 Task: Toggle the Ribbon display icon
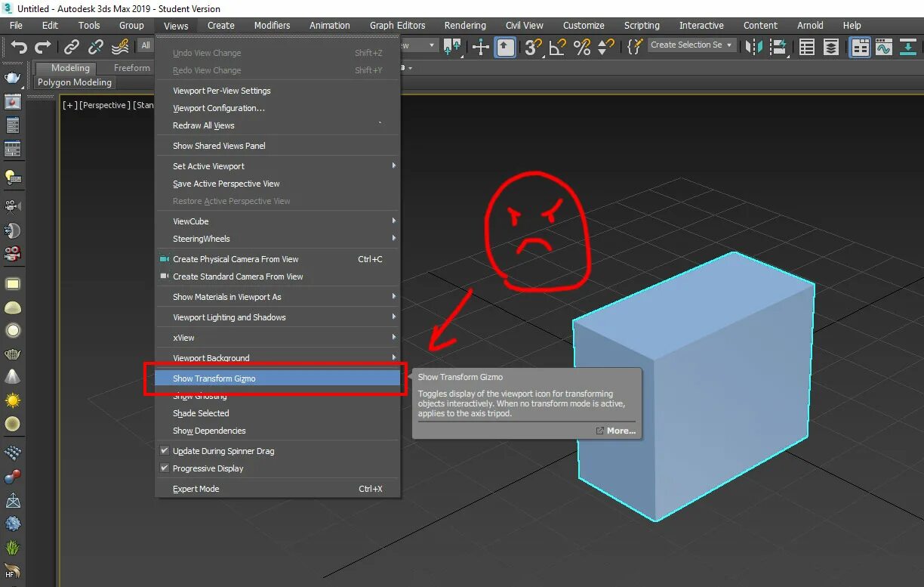point(860,48)
